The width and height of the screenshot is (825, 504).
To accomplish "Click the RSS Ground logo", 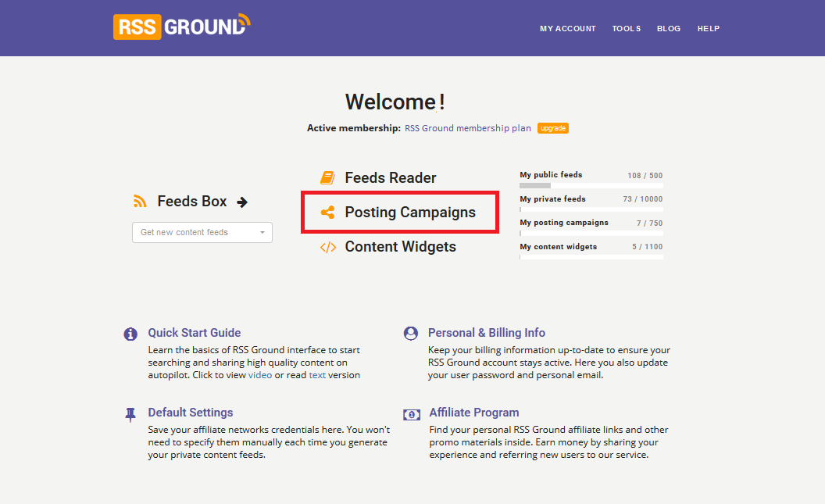I will pos(181,27).
